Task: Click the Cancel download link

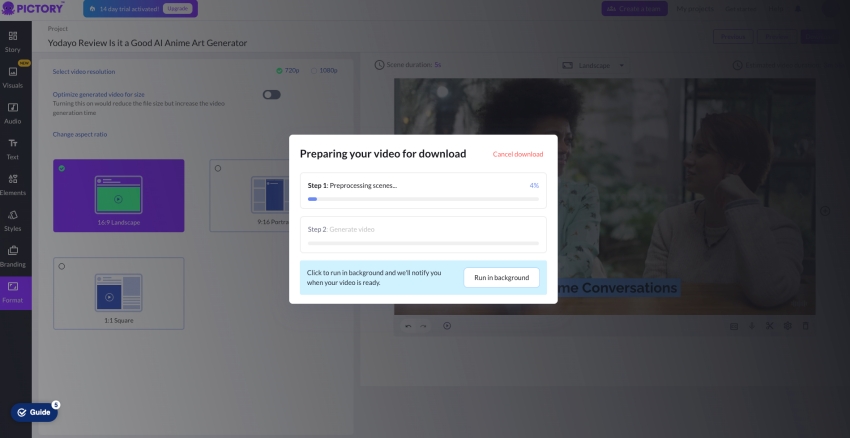Action: tap(518, 154)
